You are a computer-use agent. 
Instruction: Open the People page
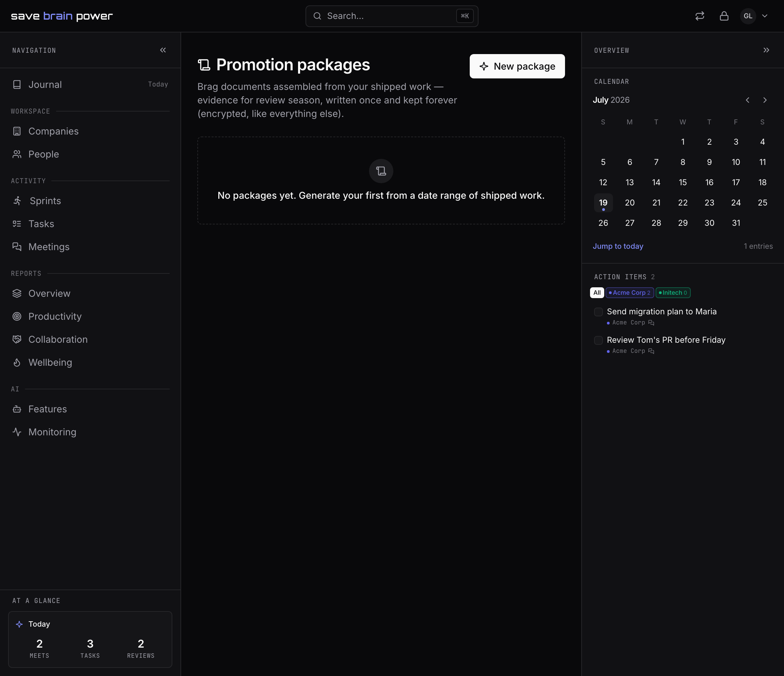pyautogui.click(x=90, y=154)
